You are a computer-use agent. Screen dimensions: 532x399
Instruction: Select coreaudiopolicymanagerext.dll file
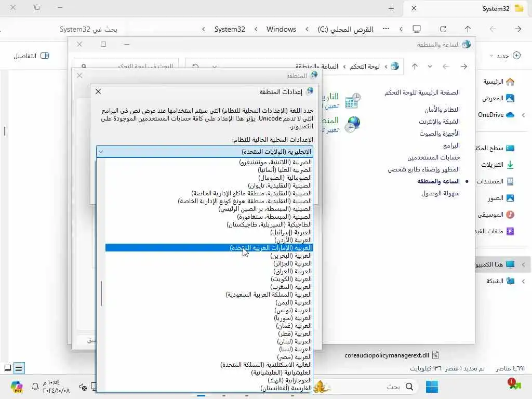(391, 355)
